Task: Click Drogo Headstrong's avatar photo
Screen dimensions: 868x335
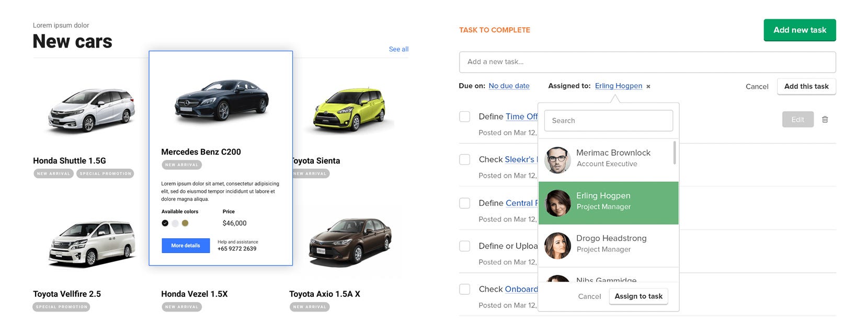Action: pos(557,246)
